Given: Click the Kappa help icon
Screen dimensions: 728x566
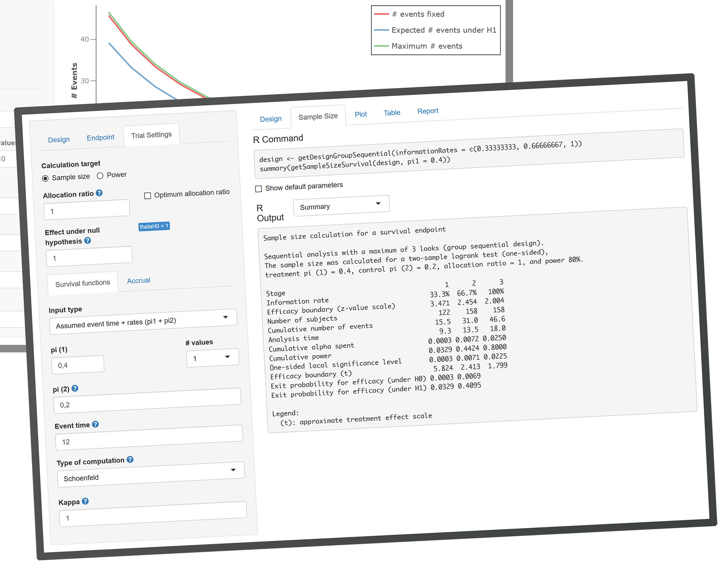Looking at the screenshot, I should tap(85, 501).
